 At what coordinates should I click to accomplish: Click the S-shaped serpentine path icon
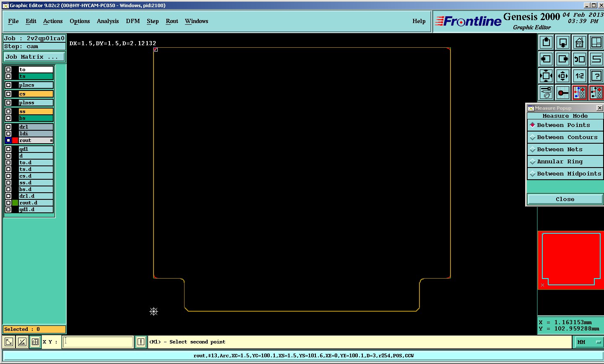tap(596, 59)
